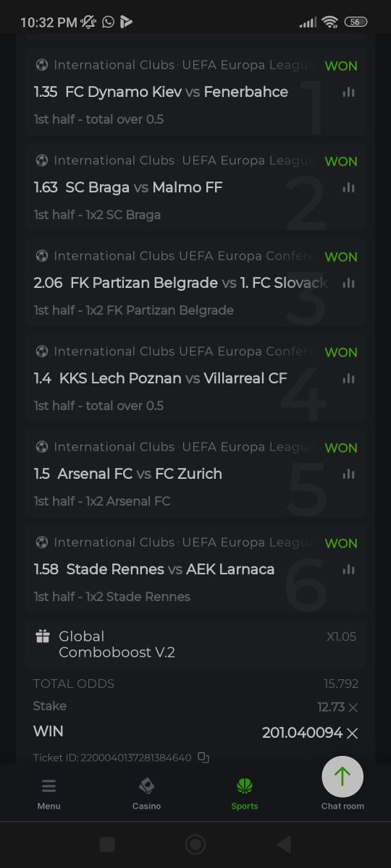The width and height of the screenshot is (391, 868).
Task: Tap the Android recent apps square button
Action: tap(107, 844)
